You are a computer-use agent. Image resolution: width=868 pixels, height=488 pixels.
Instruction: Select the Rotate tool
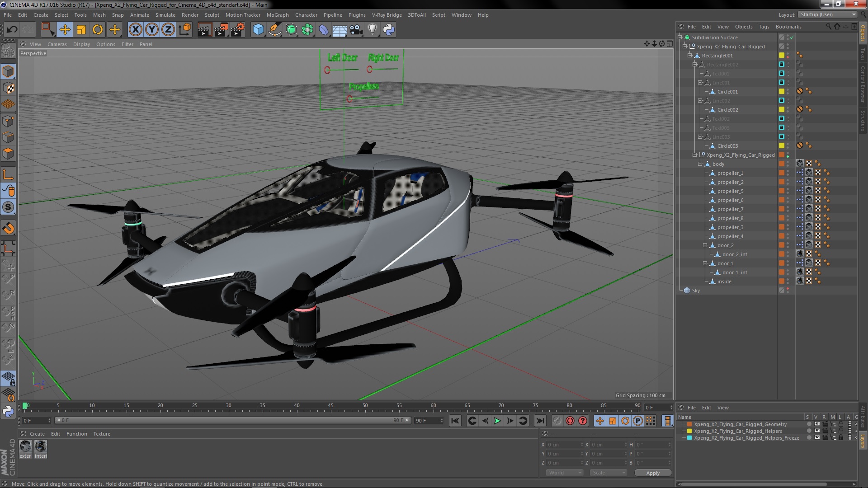pyautogui.click(x=98, y=30)
